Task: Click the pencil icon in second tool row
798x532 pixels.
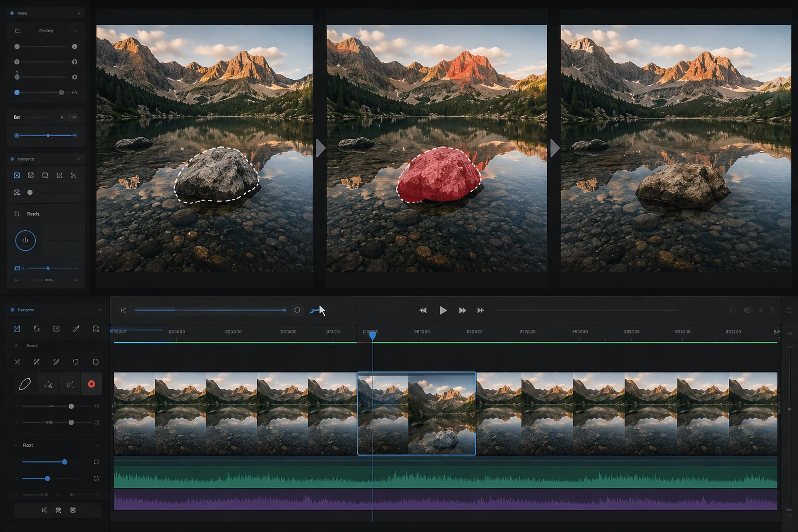Action: coord(56,362)
